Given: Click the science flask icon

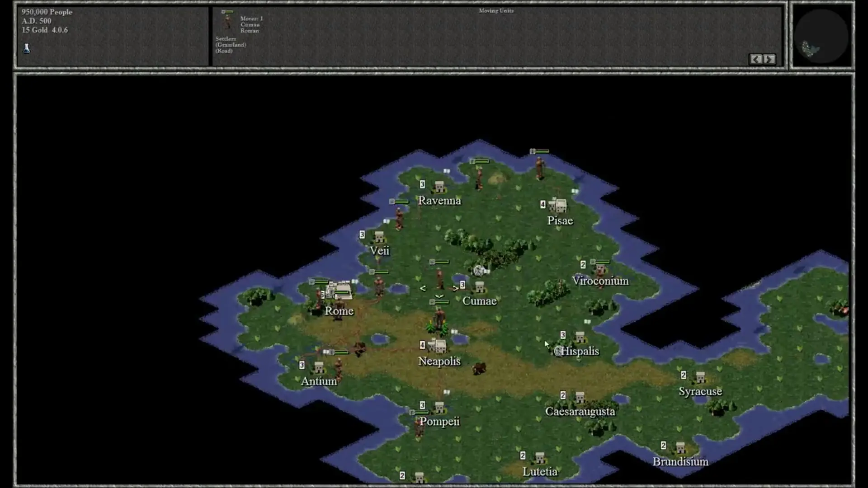Looking at the screenshot, I should click(27, 48).
